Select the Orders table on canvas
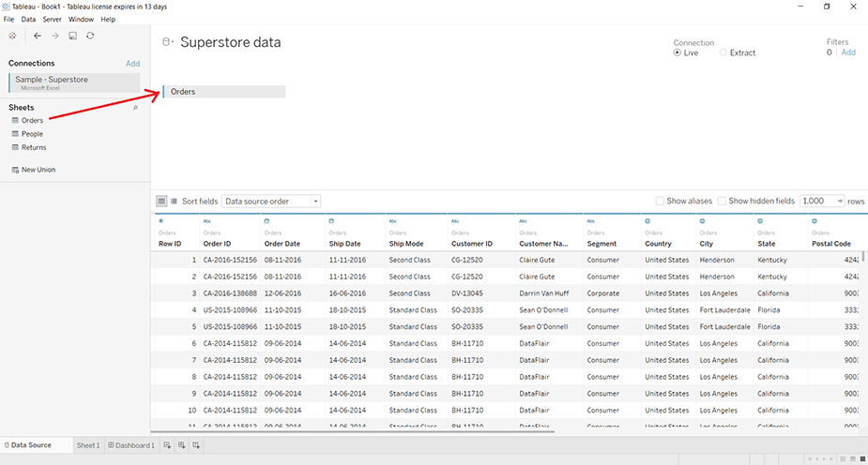 coord(224,92)
